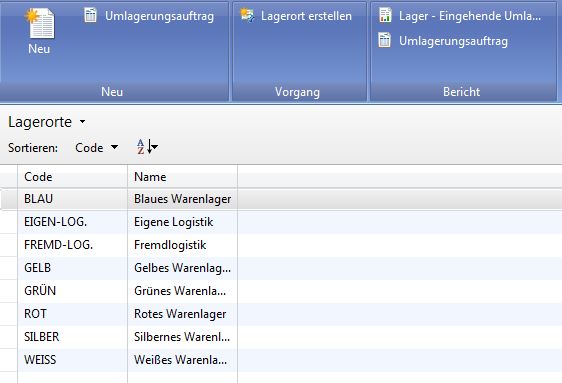Click the row selector beside BLAU
Viewport: 562px width, 383px height.
(9, 199)
